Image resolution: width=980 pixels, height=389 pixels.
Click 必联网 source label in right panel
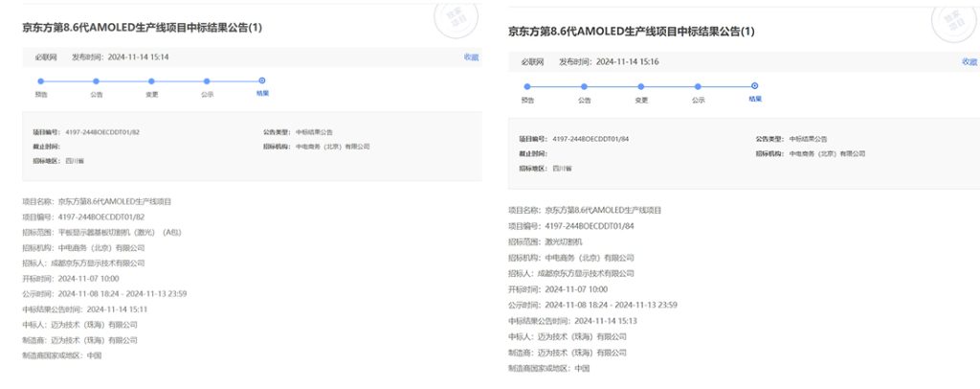pyautogui.click(x=533, y=61)
